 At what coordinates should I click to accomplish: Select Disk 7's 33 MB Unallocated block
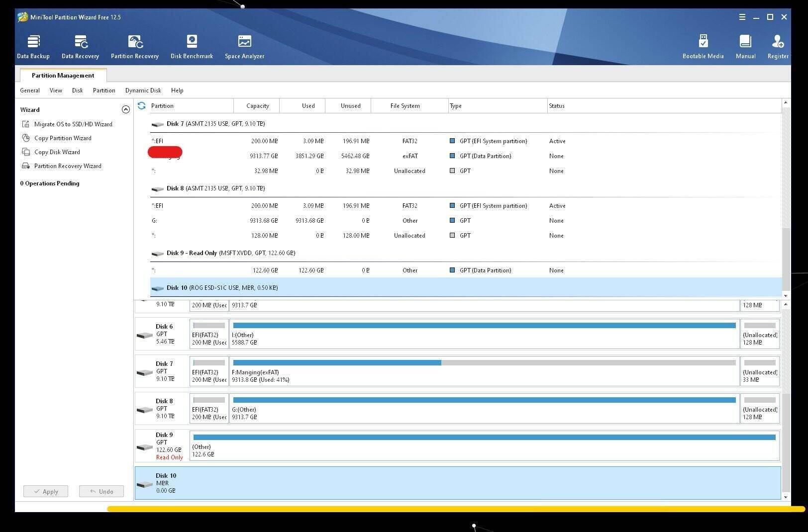click(x=760, y=371)
